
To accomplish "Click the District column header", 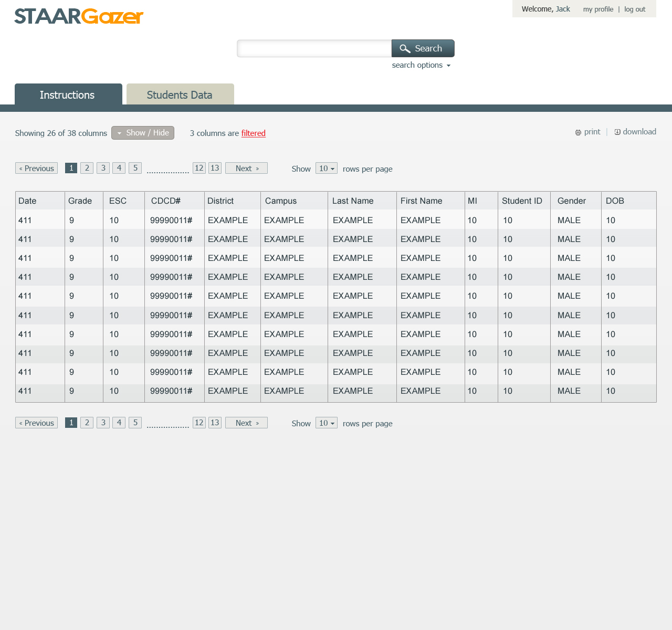I will [x=233, y=201].
